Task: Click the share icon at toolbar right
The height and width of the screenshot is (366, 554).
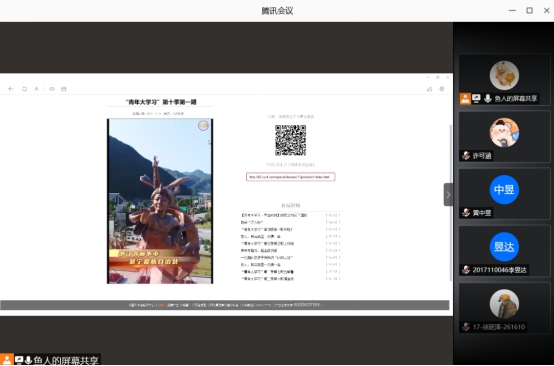Action: (x=430, y=89)
